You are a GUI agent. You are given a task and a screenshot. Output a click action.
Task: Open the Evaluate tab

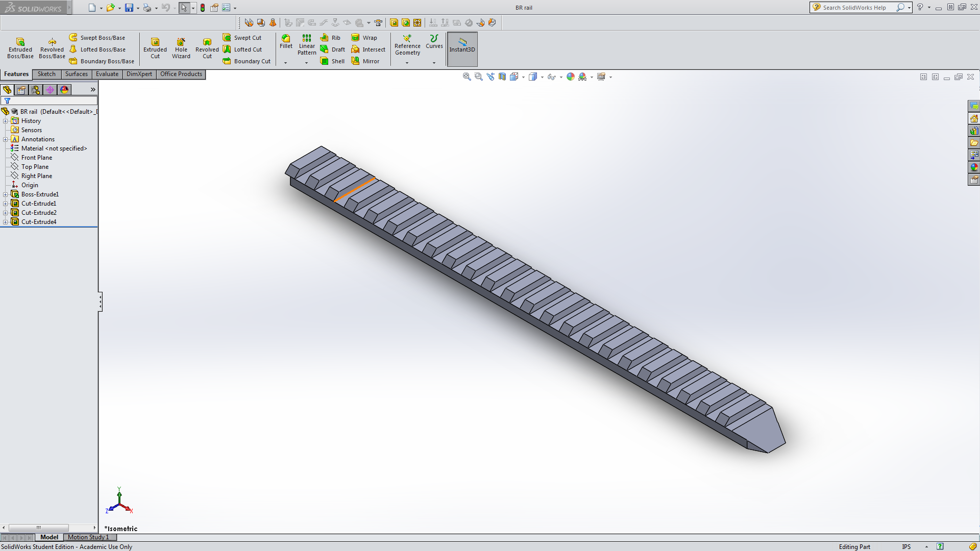point(107,74)
